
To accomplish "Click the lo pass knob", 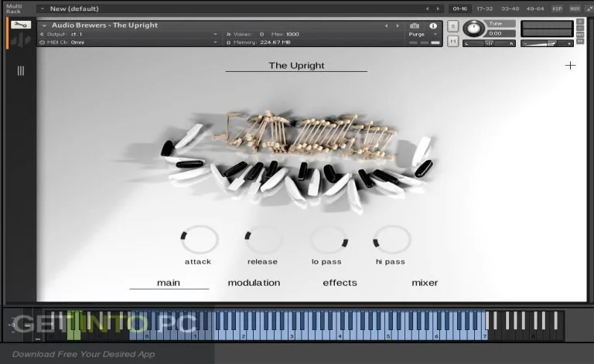I will pyautogui.click(x=329, y=239).
